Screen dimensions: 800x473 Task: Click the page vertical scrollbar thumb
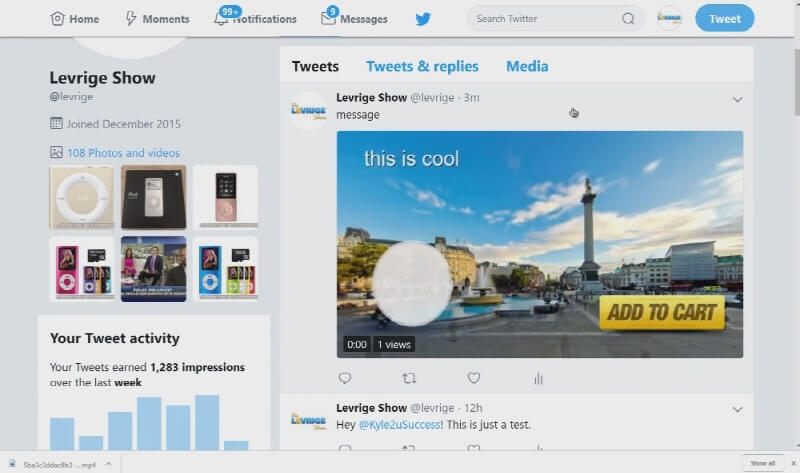point(796,82)
